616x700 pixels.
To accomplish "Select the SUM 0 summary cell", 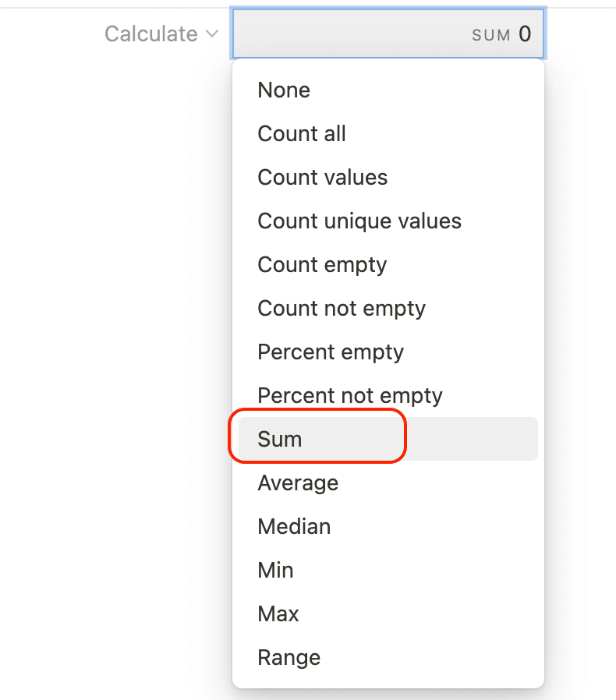I will pos(388,34).
